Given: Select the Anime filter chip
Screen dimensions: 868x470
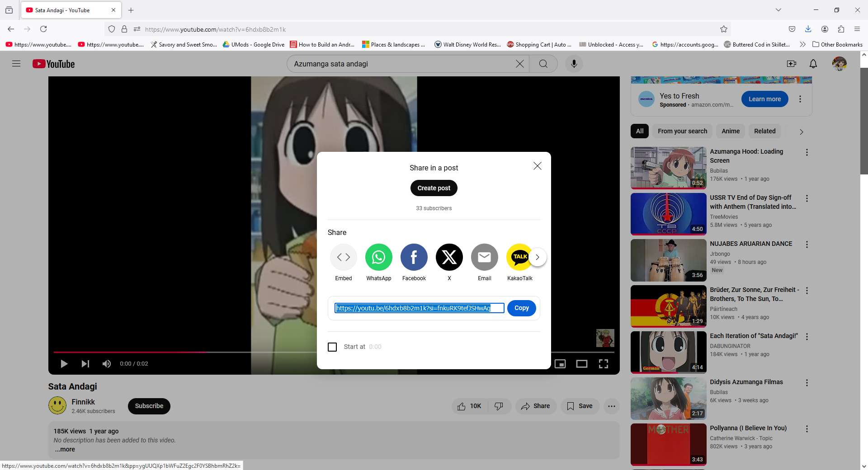Looking at the screenshot, I should pos(731,131).
